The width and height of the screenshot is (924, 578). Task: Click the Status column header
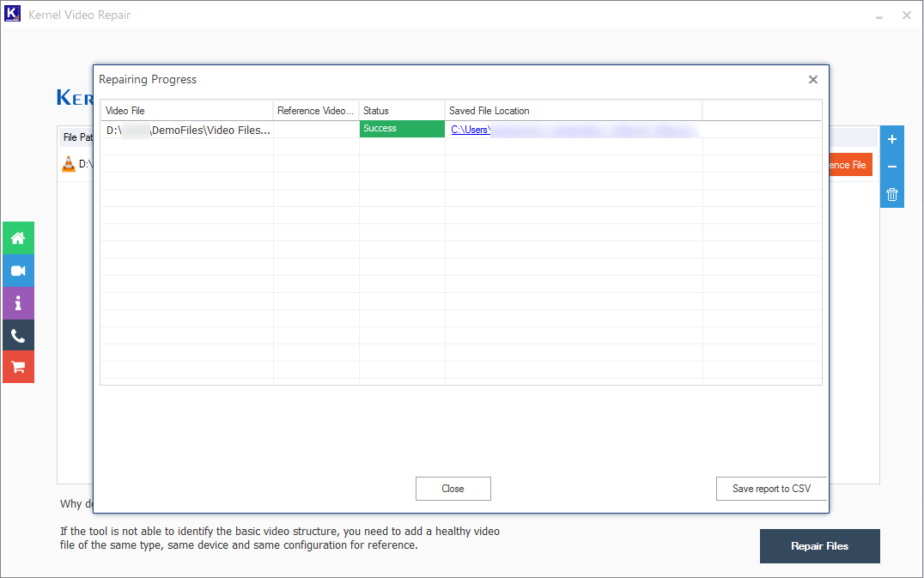point(402,111)
